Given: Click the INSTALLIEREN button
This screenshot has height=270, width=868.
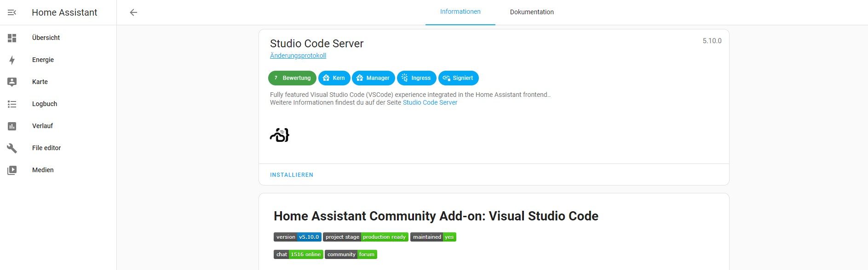Looking at the screenshot, I should coord(292,175).
